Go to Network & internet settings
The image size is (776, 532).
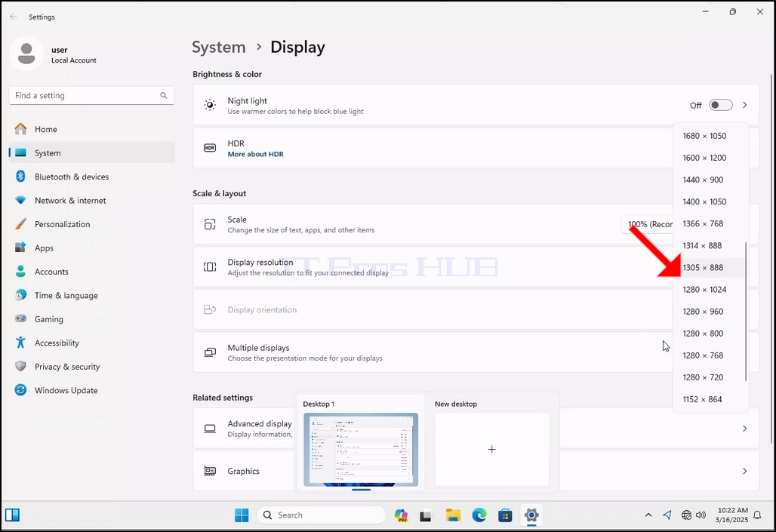point(91,201)
